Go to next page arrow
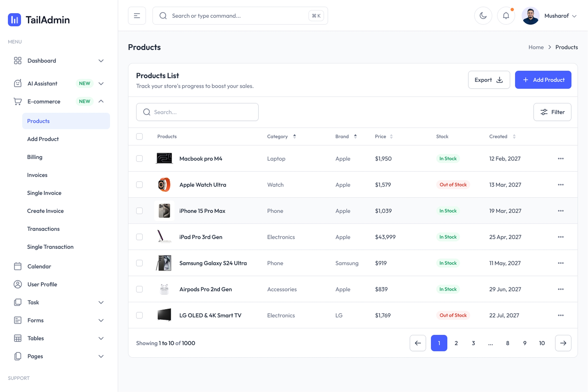Image resolution: width=588 pixels, height=392 pixels. point(563,343)
